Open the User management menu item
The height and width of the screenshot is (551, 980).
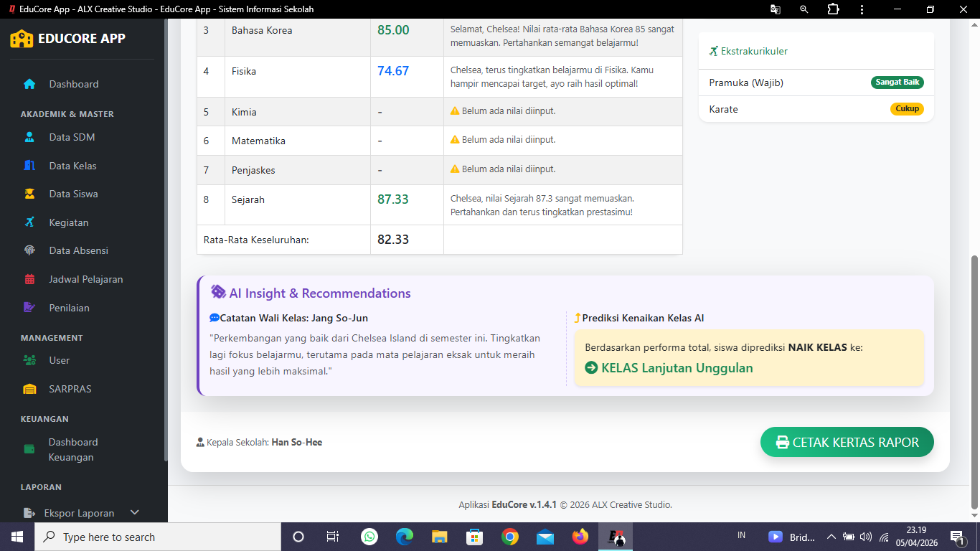click(59, 360)
